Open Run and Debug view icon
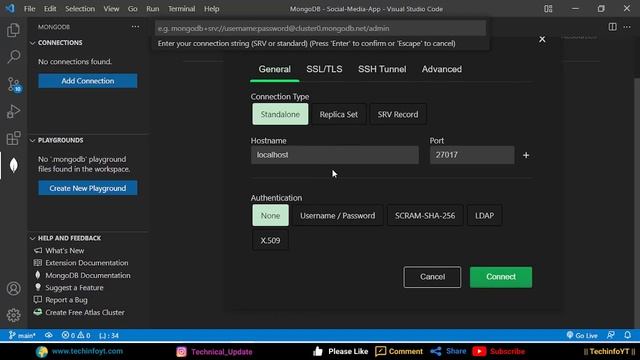This screenshot has height=360, width=640. (13, 111)
